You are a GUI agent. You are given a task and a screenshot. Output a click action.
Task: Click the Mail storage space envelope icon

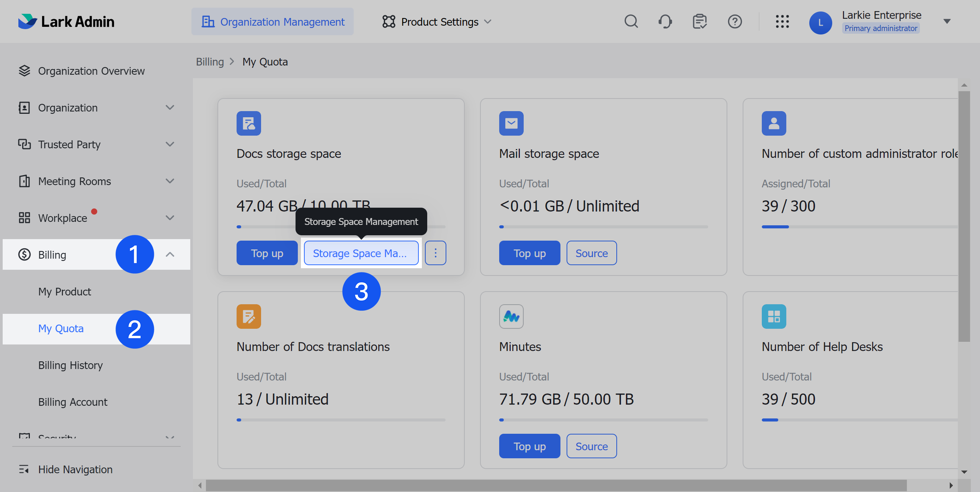click(511, 123)
